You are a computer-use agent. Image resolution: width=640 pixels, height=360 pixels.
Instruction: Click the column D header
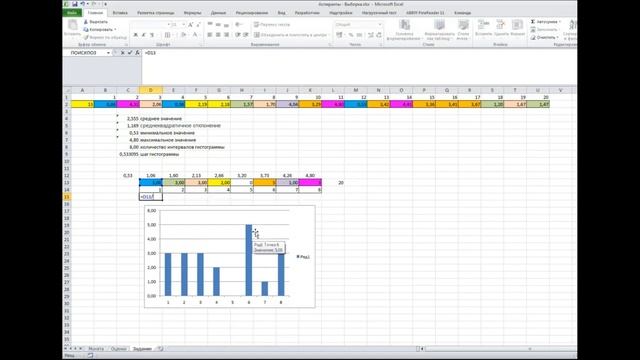pos(151,90)
